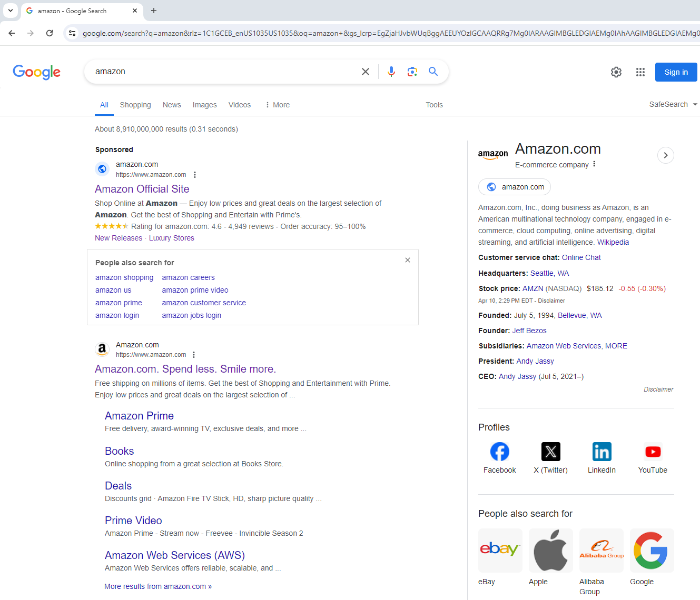The height and width of the screenshot is (600, 700).
Task: Dismiss the People also search for box
Action: coord(408,260)
